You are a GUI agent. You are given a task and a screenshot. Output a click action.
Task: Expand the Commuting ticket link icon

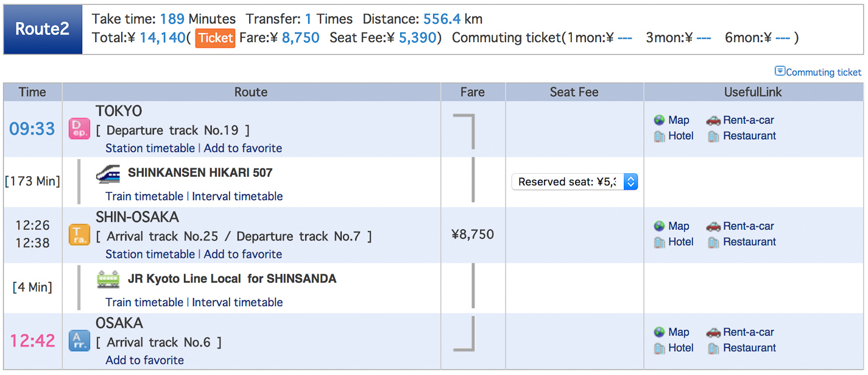pyautogui.click(x=780, y=71)
